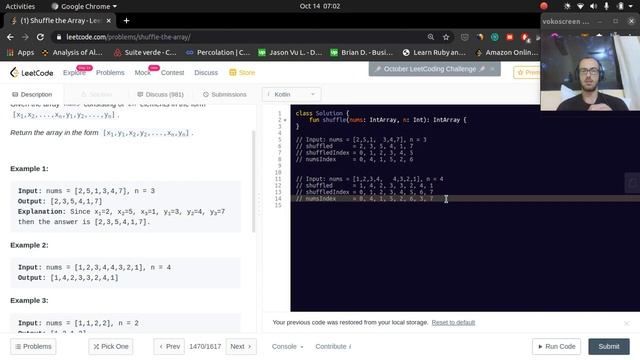Click the browser forward arrow

point(25,37)
